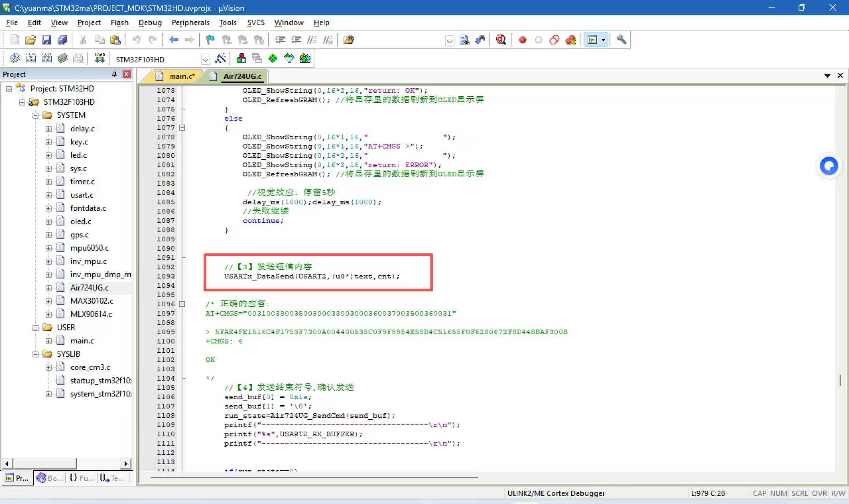
Task: Open the Peripherals menu
Action: coord(190,23)
